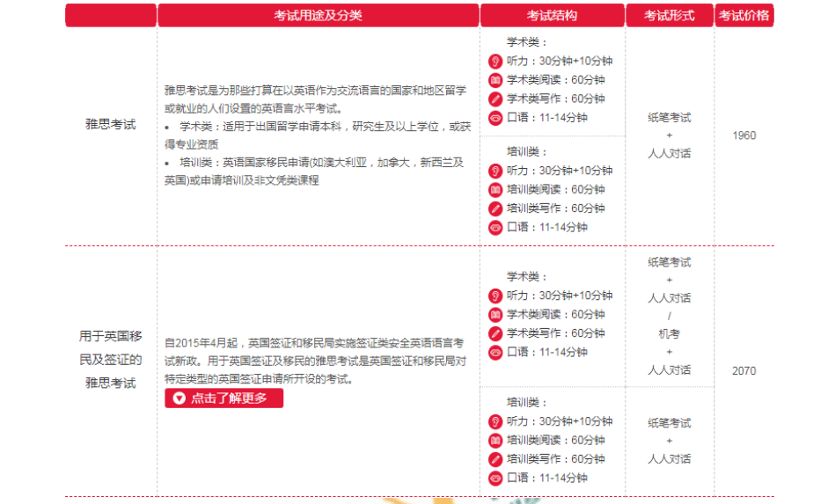Click the ear listening icon in 英国移民签证 学术类

pos(495,296)
